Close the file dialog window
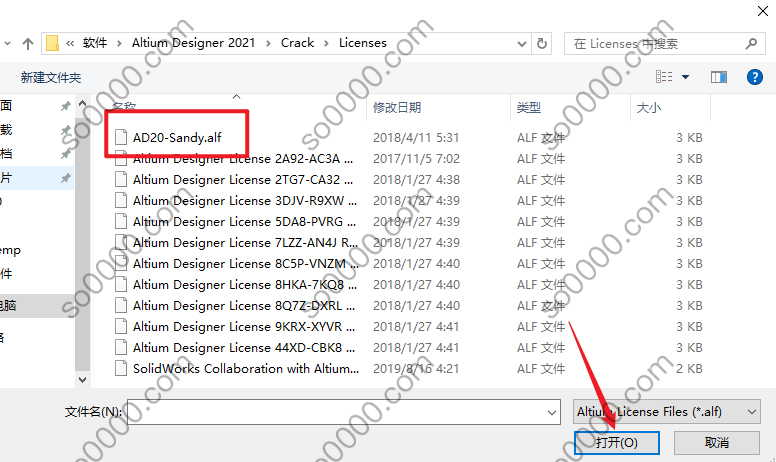 point(763,11)
